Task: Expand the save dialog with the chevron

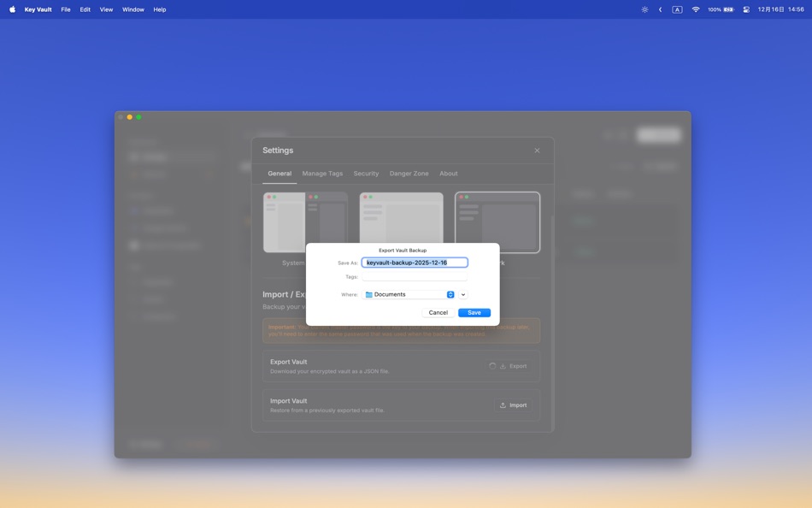Action: click(462, 294)
